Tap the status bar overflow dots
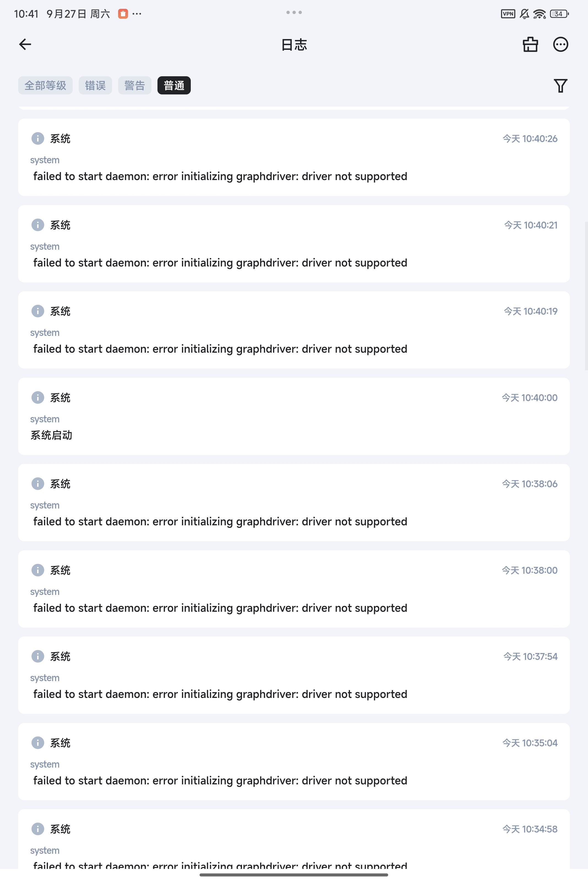The height and width of the screenshot is (881, 588). tap(137, 14)
